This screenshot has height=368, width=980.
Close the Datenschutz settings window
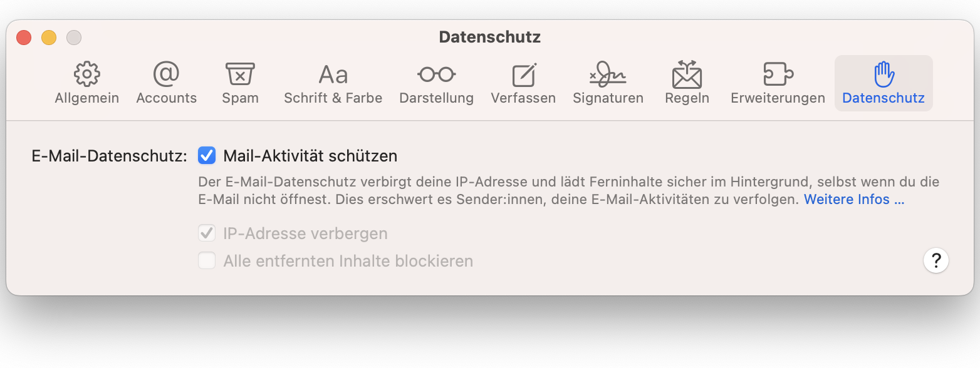[x=24, y=38]
